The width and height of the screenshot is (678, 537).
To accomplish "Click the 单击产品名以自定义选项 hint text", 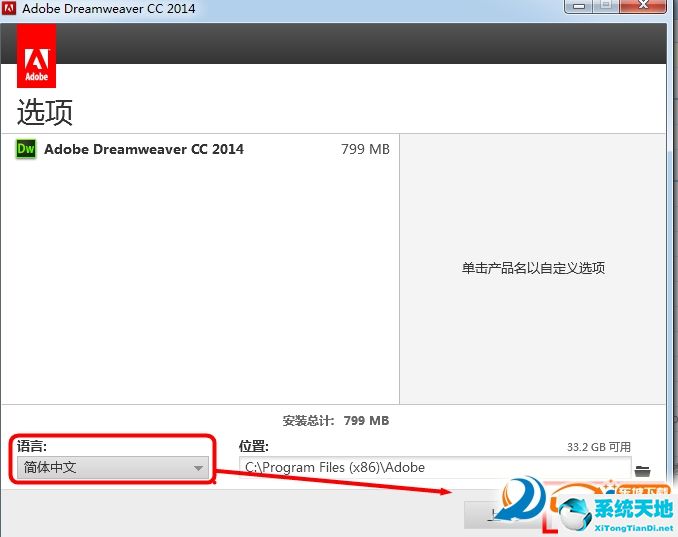I will tap(533, 268).
